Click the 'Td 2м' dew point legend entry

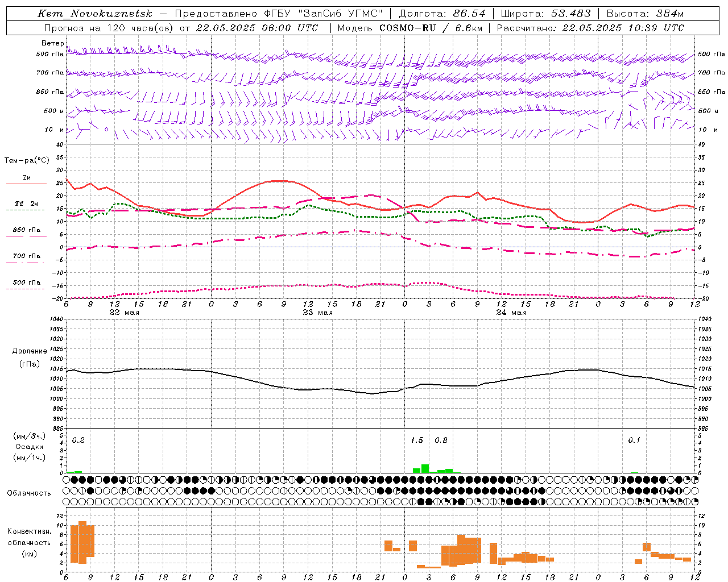[27, 203]
